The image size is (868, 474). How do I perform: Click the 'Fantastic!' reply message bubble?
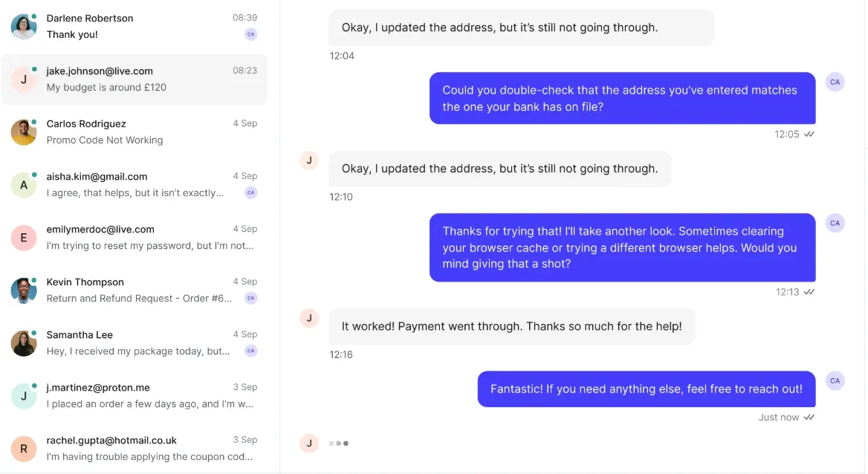[x=646, y=389]
